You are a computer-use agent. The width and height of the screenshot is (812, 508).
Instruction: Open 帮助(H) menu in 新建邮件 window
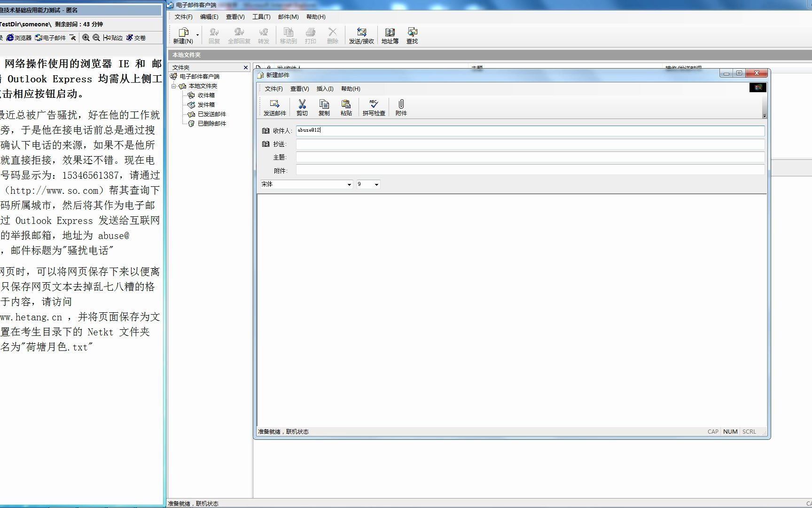point(351,88)
